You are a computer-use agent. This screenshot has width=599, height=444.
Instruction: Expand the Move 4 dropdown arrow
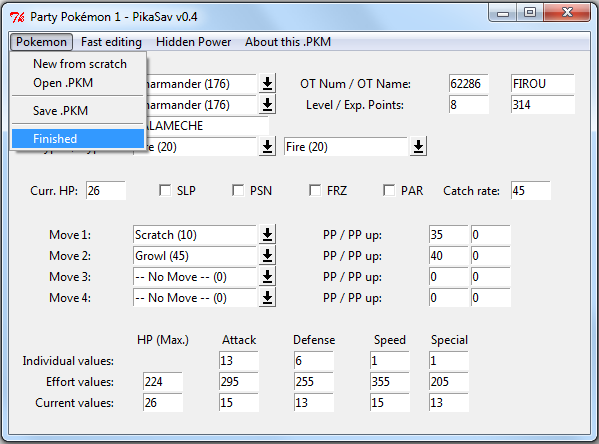click(x=267, y=298)
